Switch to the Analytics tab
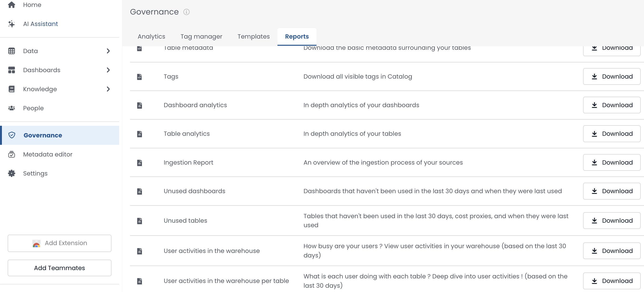Viewport: 644px width, 292px height. 151,36
